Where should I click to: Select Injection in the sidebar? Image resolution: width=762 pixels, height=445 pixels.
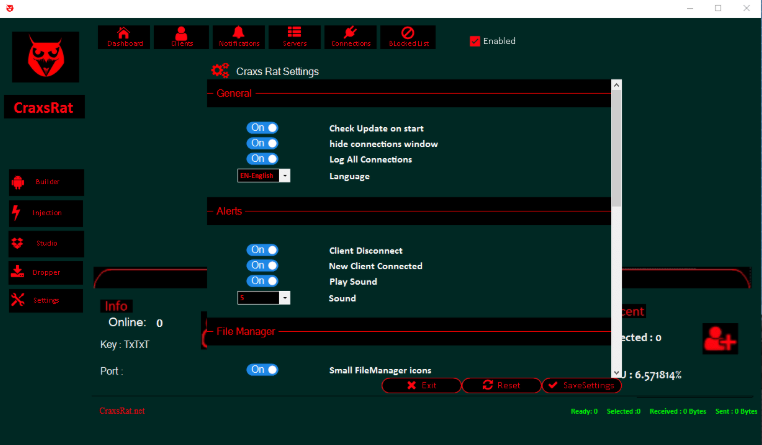click(46, 213)
